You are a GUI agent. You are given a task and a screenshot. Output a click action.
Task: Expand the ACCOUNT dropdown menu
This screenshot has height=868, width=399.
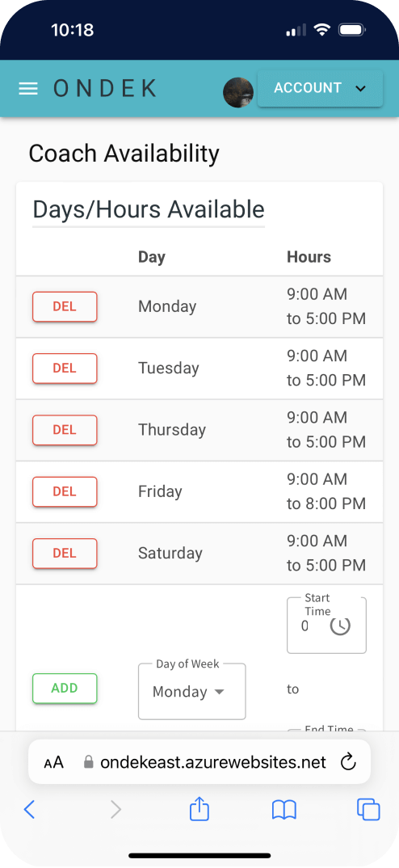coord(320,89)
